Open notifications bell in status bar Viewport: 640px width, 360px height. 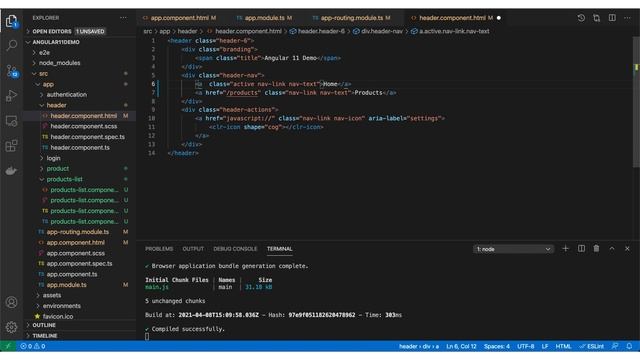pyautogui.click(x=629, y=346)
